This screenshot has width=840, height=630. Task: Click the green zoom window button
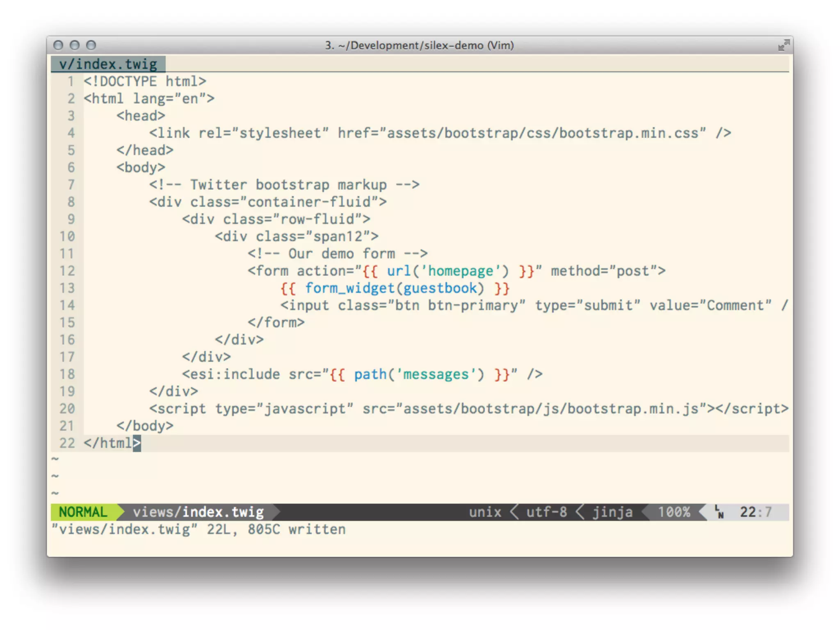91,45
